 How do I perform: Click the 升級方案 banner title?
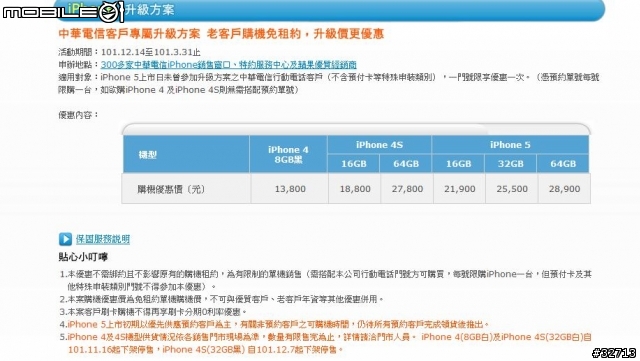tap(150, 9)
